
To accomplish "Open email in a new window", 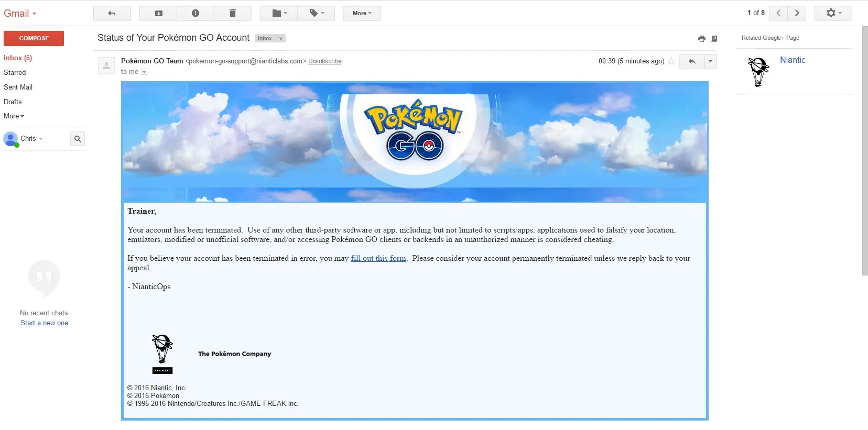I will pos(714,39).
